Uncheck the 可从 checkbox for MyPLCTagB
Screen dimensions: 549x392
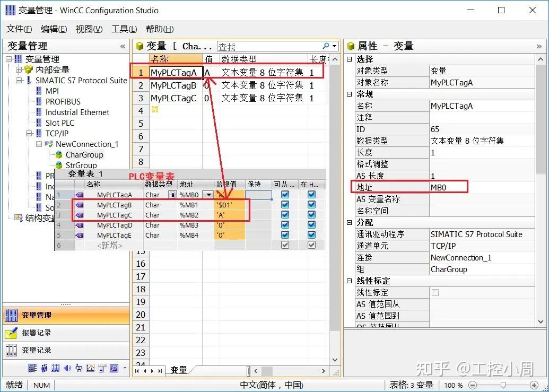coord(284,204)
